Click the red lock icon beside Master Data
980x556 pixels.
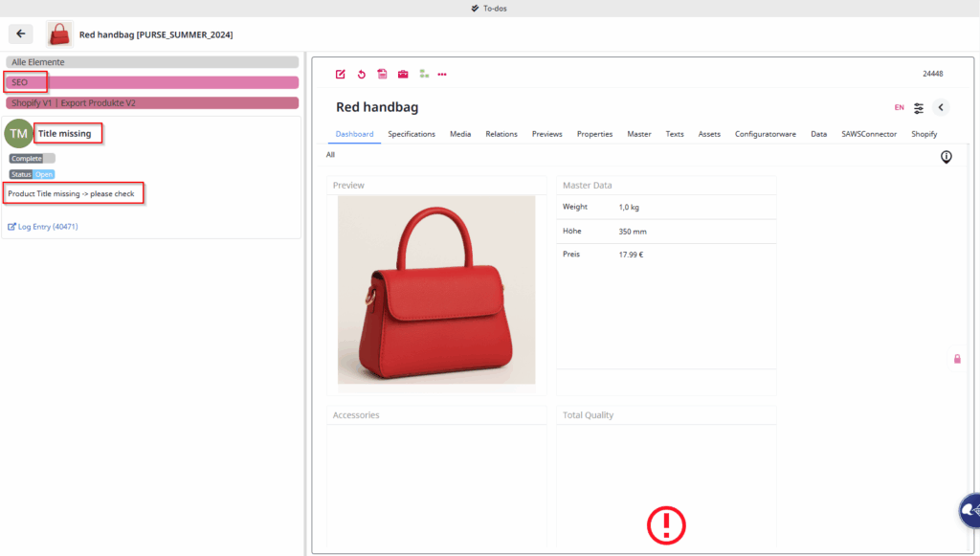[957, 358]
